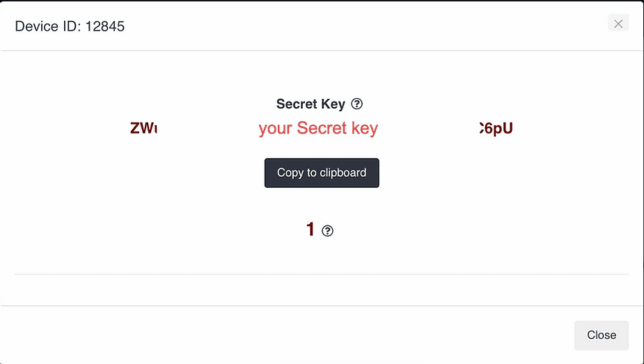Viewport: 644px width, 364px height.
Task: Click the 'Device ID: 12845' dialog title
Action: click(x=70, y=26)
